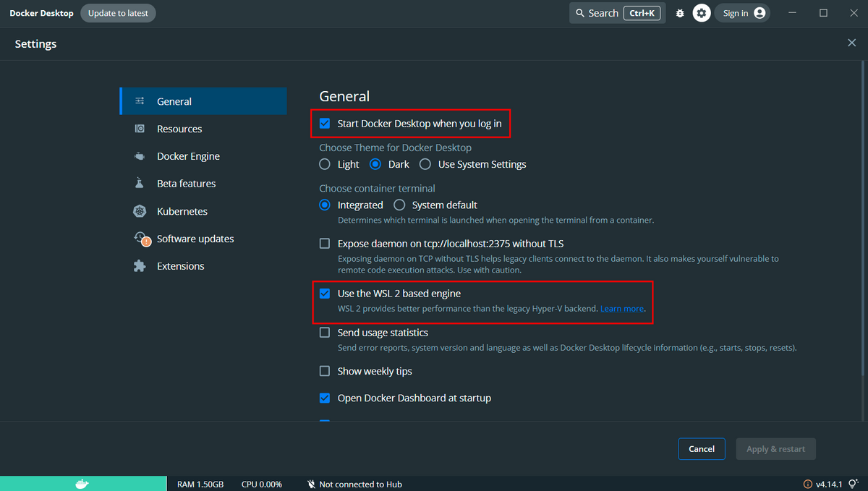This screenshot has height=491, width=868.
Task: Select the Light theme radio button
Action: (x=325, y=164)
